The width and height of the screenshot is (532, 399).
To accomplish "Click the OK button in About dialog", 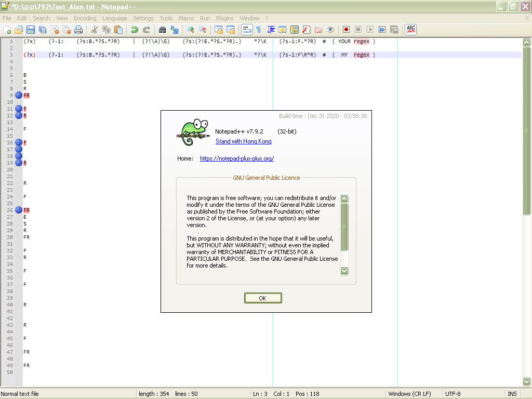I will click(x=263, y=298).
